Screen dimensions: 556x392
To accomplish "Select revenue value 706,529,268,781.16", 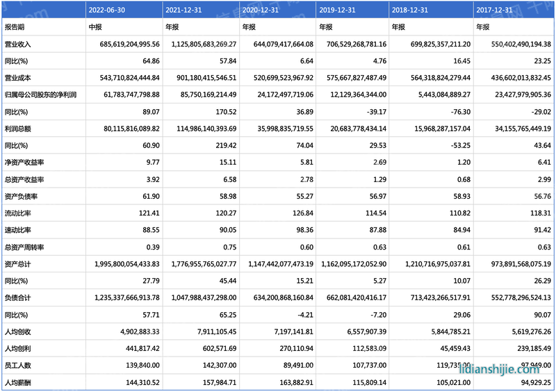I will [357, 44].
